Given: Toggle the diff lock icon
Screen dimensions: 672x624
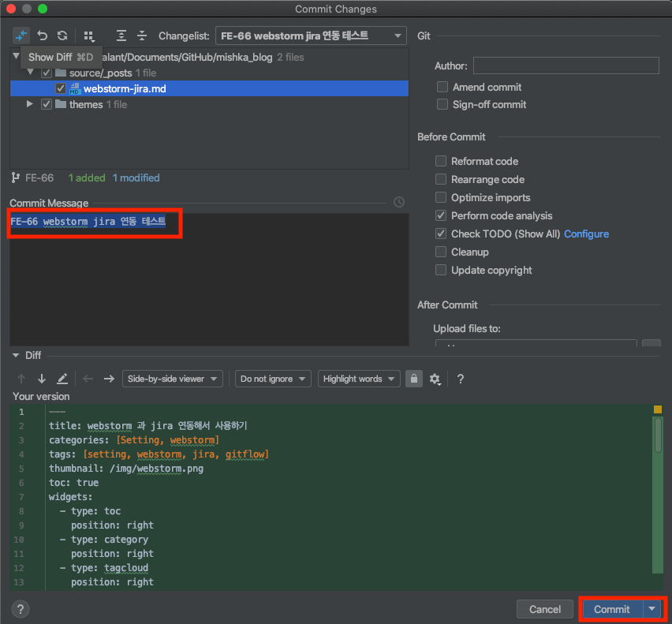Looking at the screenshot, I should click(x=413, y=379).
